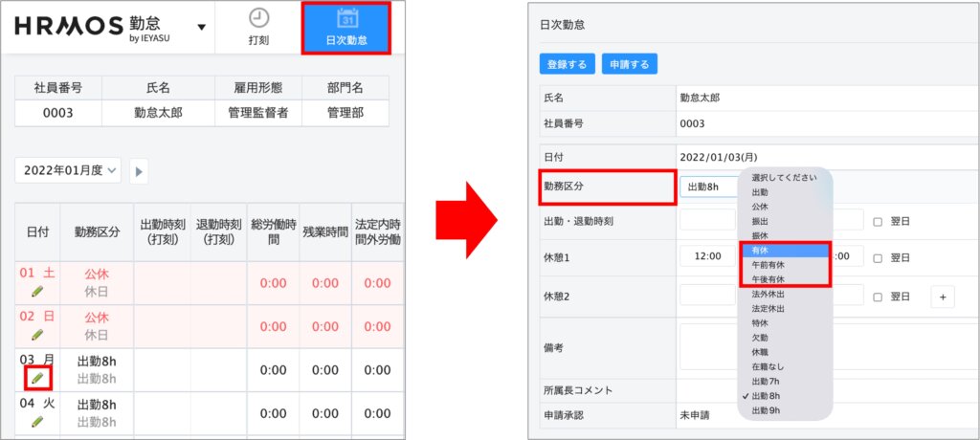Image resolution: width=980 pixels, height=440 pixels.
Task: Toggle 翌日 checkbox for 出勤・退勤時刻
Action: tap(878, 221)
